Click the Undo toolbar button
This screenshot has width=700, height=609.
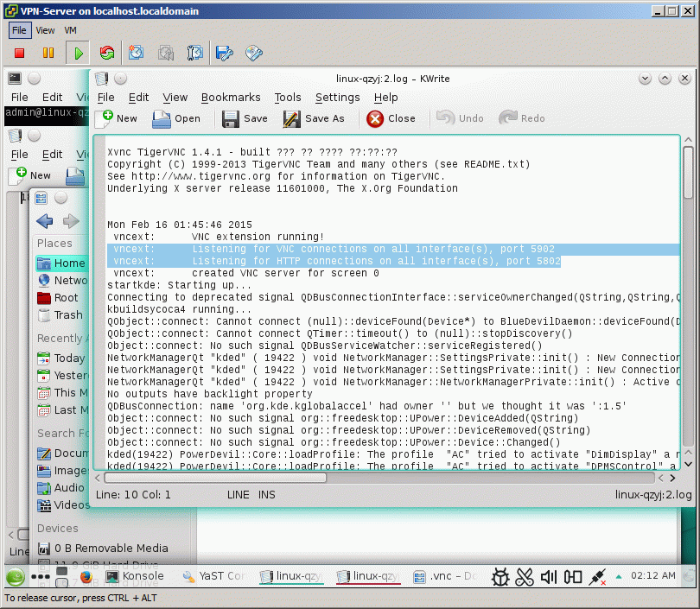coord(461,118)
